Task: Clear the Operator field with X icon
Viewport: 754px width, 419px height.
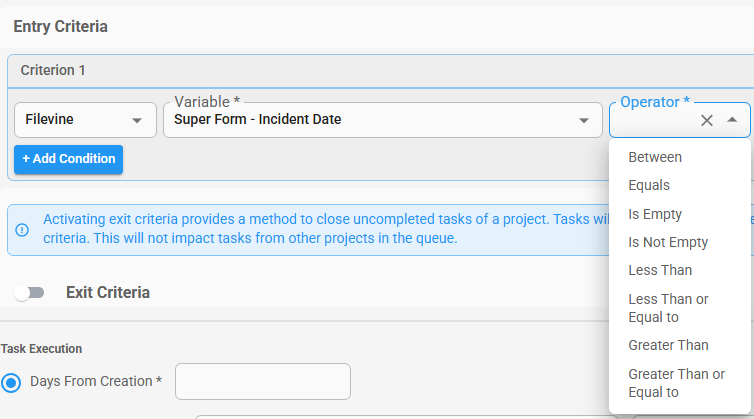Action: (x=706, y=120)
